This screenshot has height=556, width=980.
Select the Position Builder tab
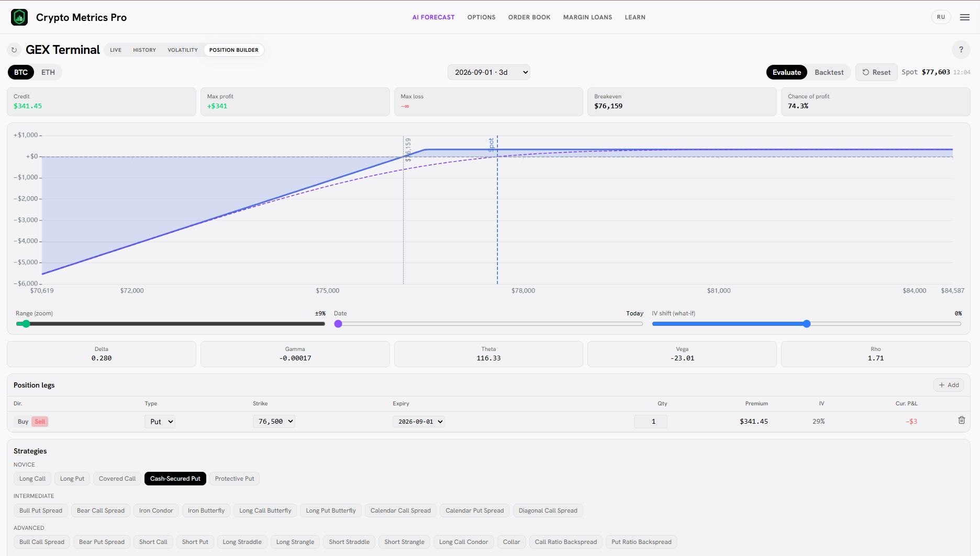click(234, 50)
